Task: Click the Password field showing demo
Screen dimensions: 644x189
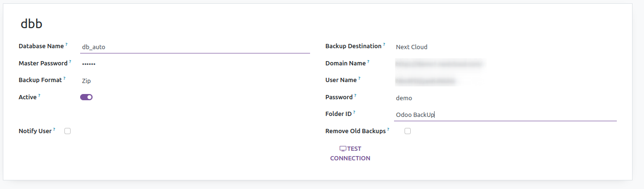Action: 506,98
